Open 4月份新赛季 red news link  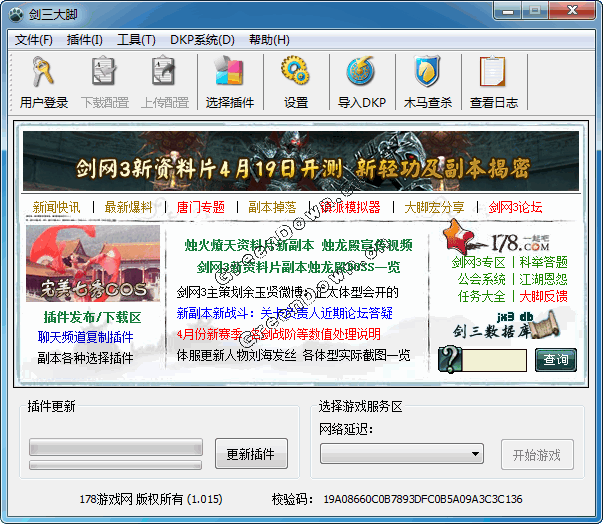click(x=278, y=334)
